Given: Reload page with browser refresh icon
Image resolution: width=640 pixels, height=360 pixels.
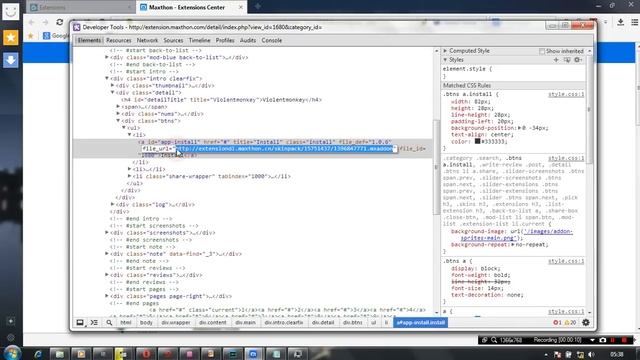Looking at the screenshot, I should coord(60,22).
